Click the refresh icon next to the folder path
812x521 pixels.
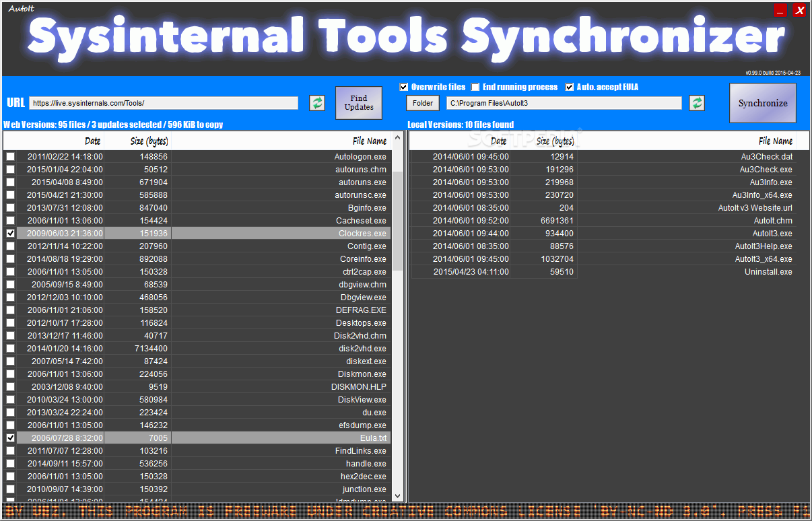point(697,103)
